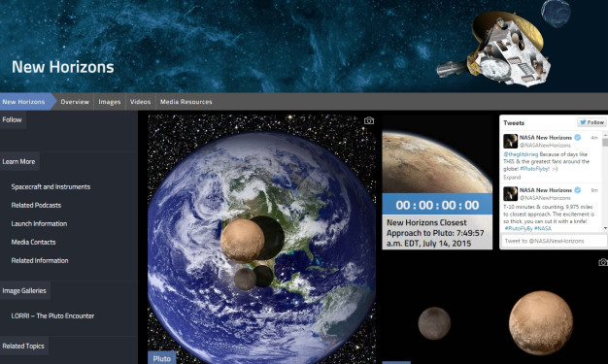608x364 pixels.
Task: Click the tweets widget scrollbar thumb
Action: coord(605,143)
